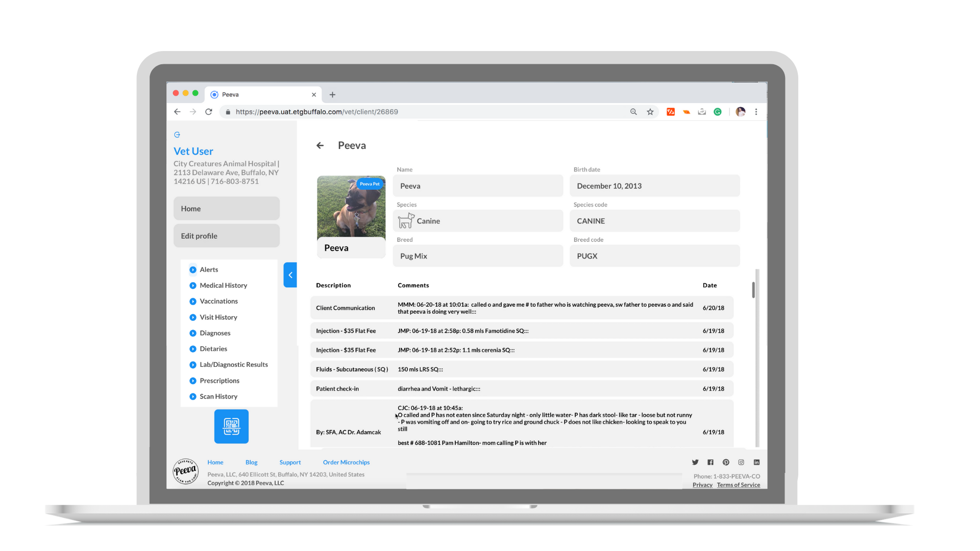Click the Date column header

point(709,285)
